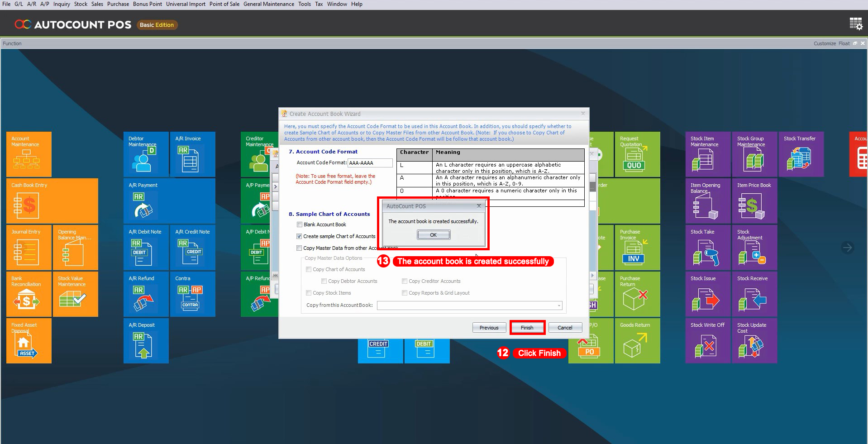Close the AutoCount POS message box
Image resolution: width=868 pixels, height=444 pixels.
coord(479,206)
